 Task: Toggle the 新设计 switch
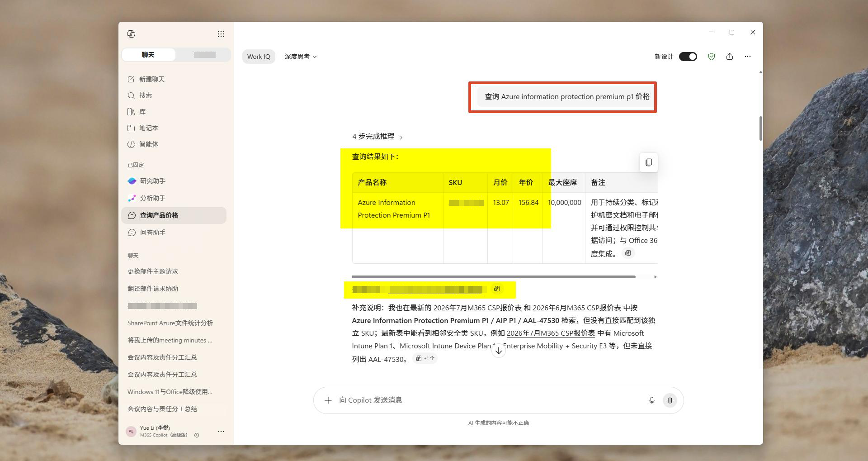688,57
